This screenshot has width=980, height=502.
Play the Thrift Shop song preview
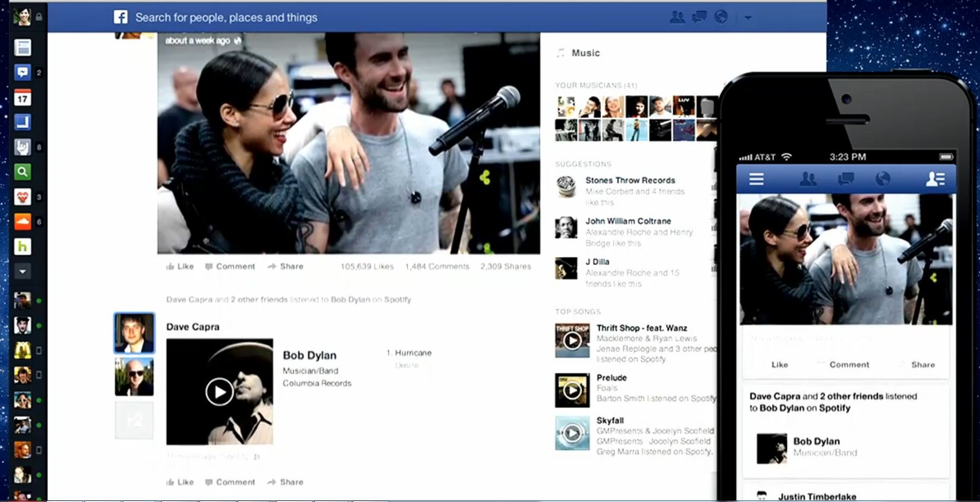(x=572, y=340)
